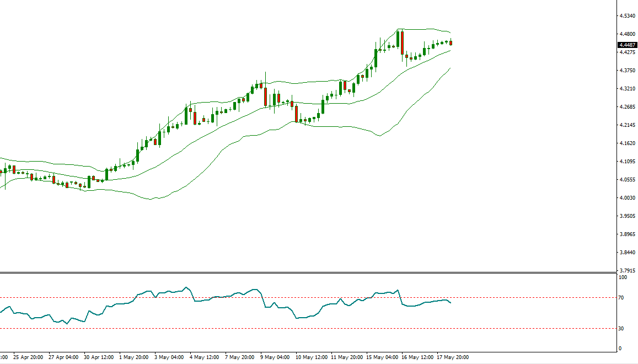Click the last red candle on chart

click(451, 42)
